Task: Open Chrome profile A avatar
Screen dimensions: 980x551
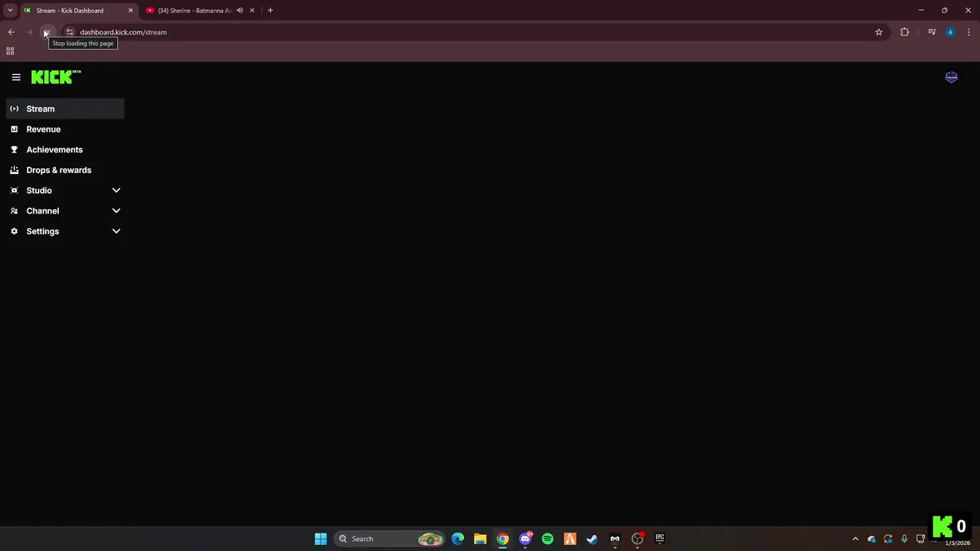Action: pyautogui.click(x=950, y=32)
